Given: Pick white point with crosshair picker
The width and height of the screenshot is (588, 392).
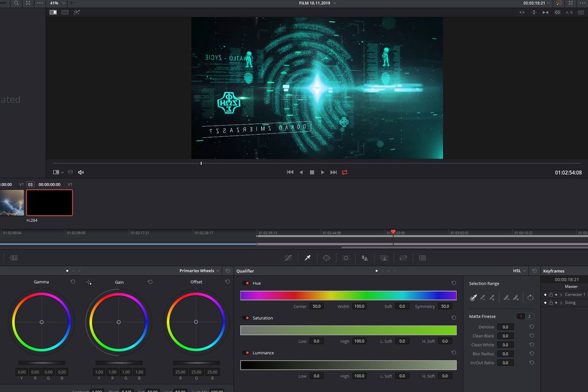Looking at the screenshot, I should 89,282.
